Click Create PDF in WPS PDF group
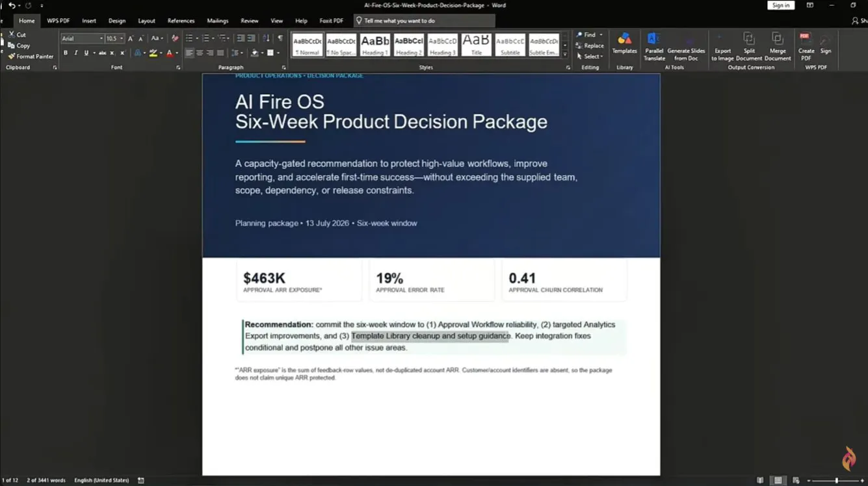 point(806,46)
